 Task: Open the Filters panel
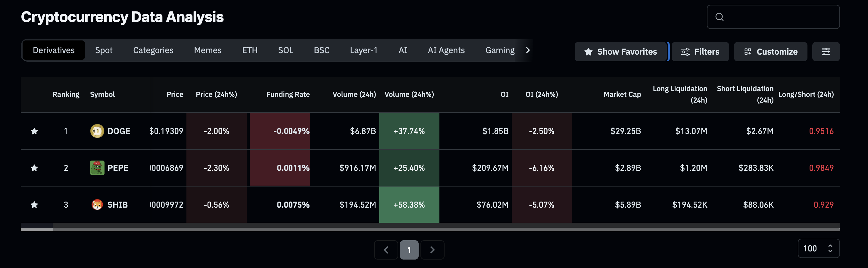[700, 52]
